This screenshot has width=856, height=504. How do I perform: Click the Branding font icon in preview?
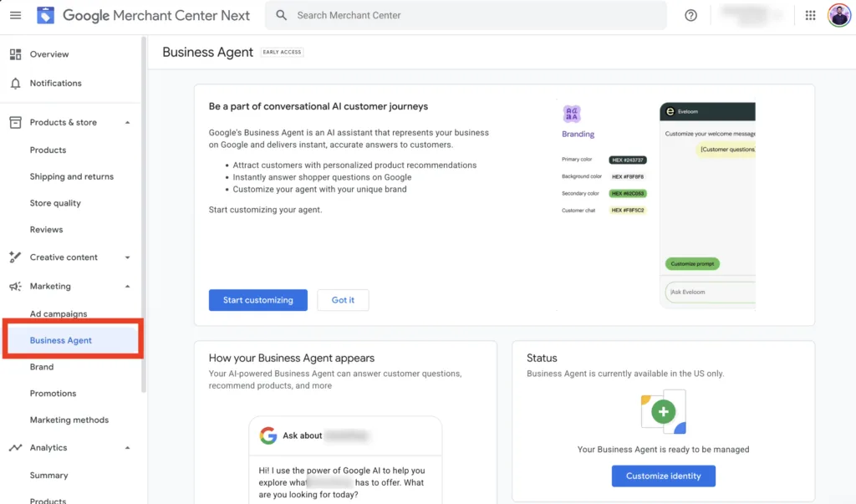pos(572,115)
